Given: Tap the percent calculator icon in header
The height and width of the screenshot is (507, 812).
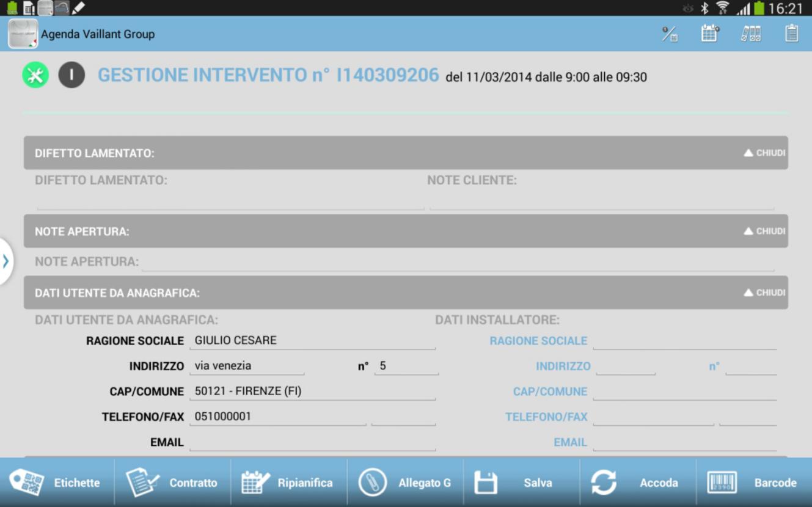Looking at the screenshot, I should [x=670, y=34].
